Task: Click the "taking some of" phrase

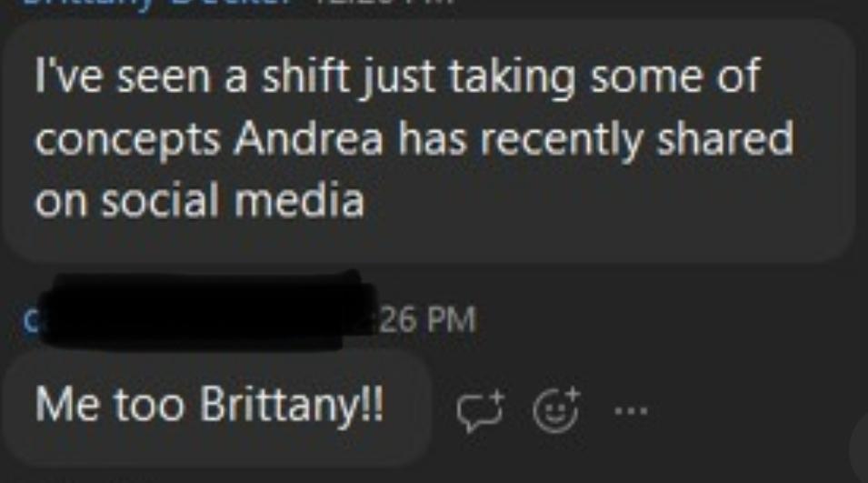Action: [x=604, y=77]
